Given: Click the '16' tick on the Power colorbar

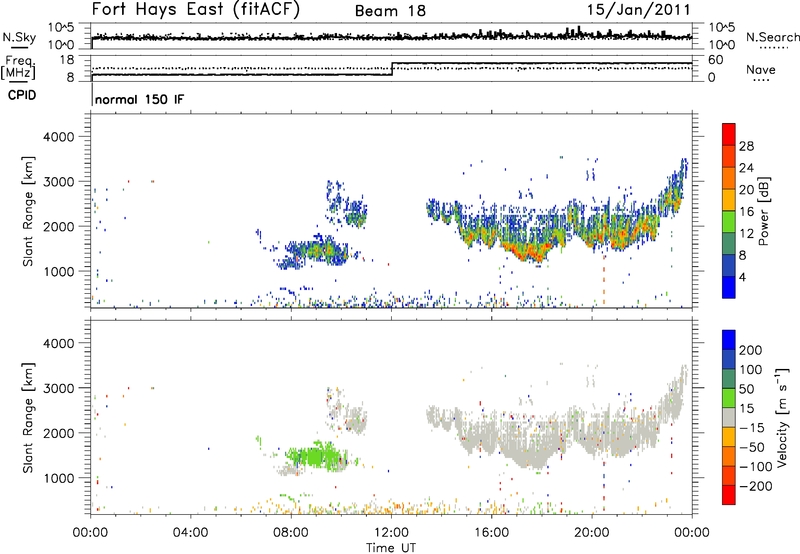Looking at the screenshot, I should (746, 212).
